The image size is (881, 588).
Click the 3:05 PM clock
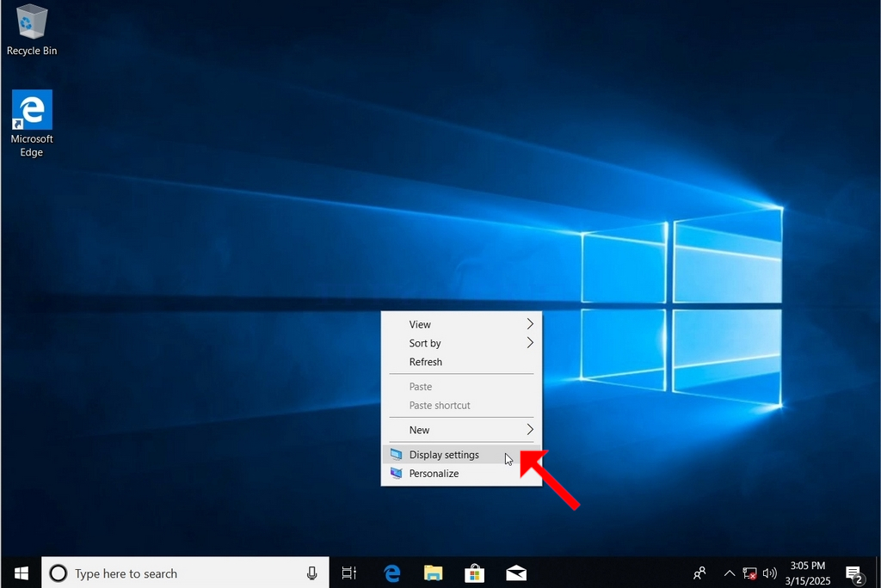(x=807, y=573)
